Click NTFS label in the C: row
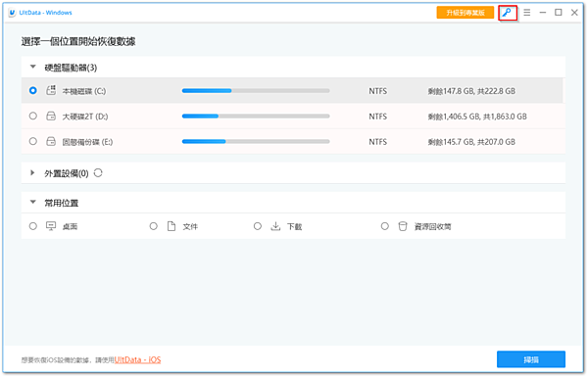Viewport: 588px width, 377px height. click(x=377, y=91)
